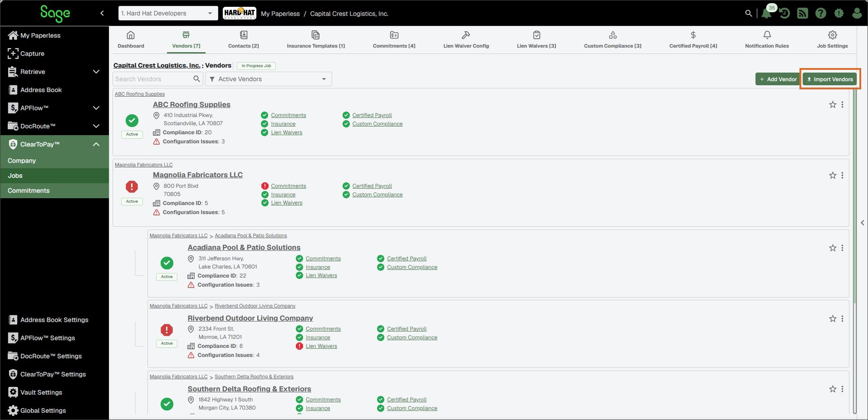Star the Magnolia Fabricators LLC vendor
This screenshot has height=420, width=868.
coord(833,176)
